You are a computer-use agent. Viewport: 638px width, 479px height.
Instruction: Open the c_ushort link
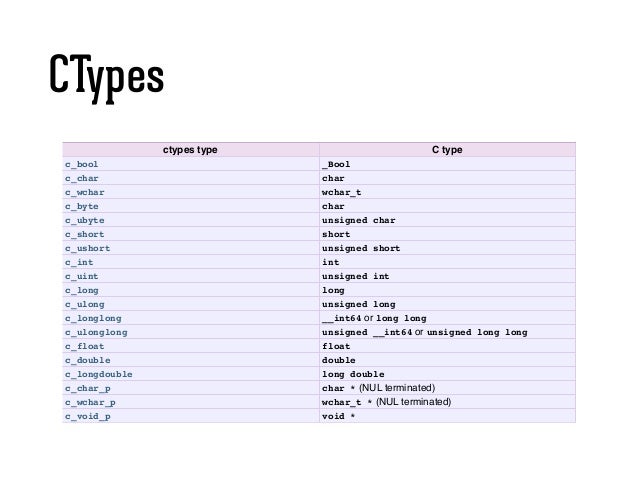[x=87, y=248]
